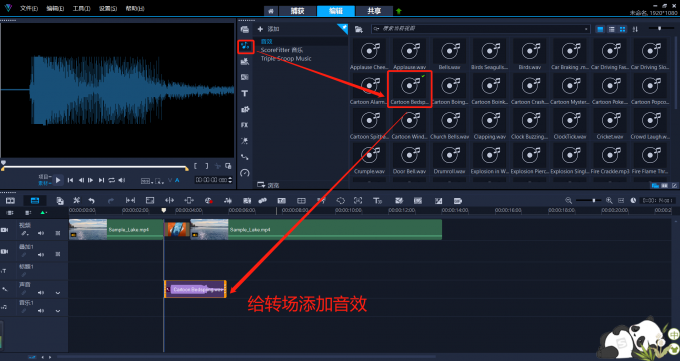Undo the last action

pyautogui.click(x=92, y=200)
